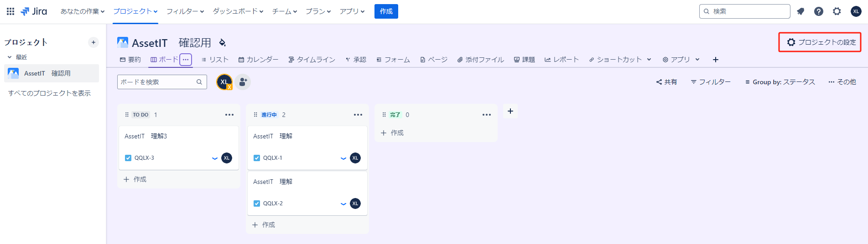The image size is (868, 244).
Task: Click the QQLX-2 task type checkbox icon
Action: 257,203
